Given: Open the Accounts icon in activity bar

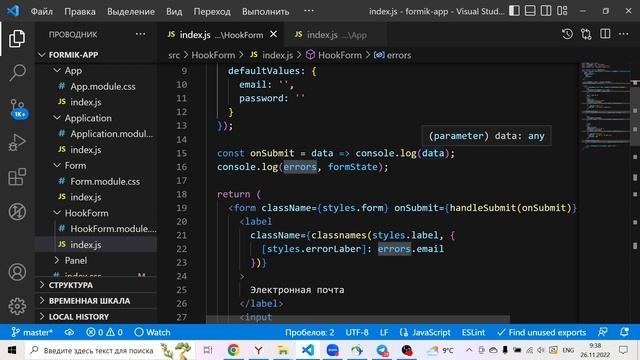Looking at the screenshot, I should pos(17,272).
